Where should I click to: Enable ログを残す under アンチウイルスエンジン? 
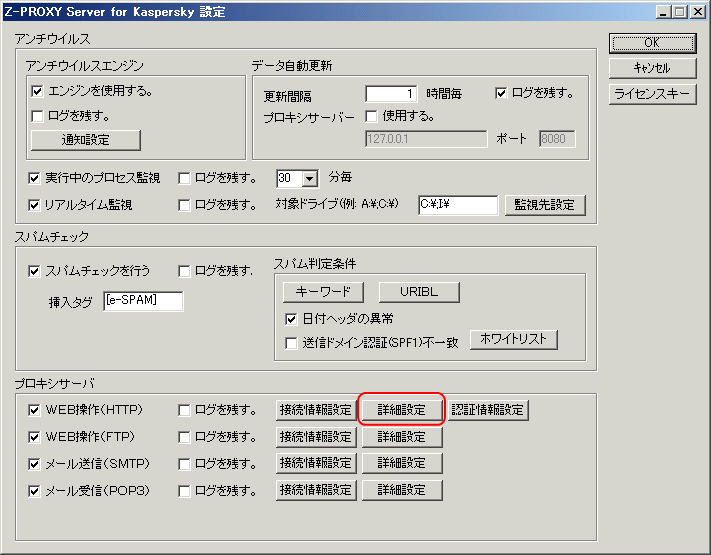[x=37, y=116]
